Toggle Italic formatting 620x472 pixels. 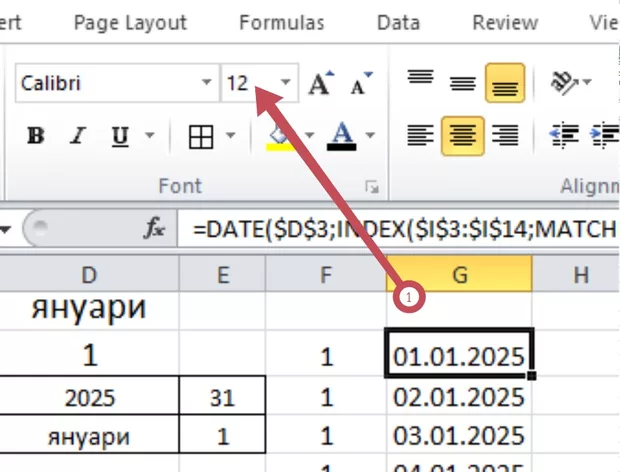[78, 136]
